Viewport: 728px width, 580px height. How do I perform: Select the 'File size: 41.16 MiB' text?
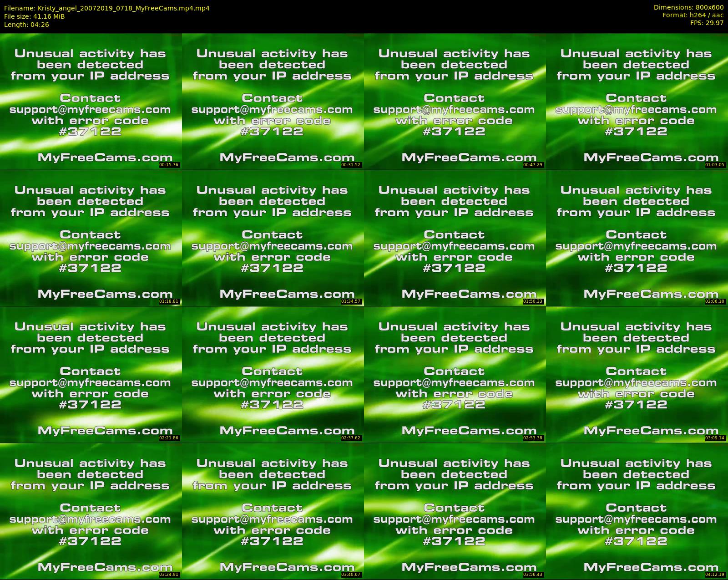[34, 16]
